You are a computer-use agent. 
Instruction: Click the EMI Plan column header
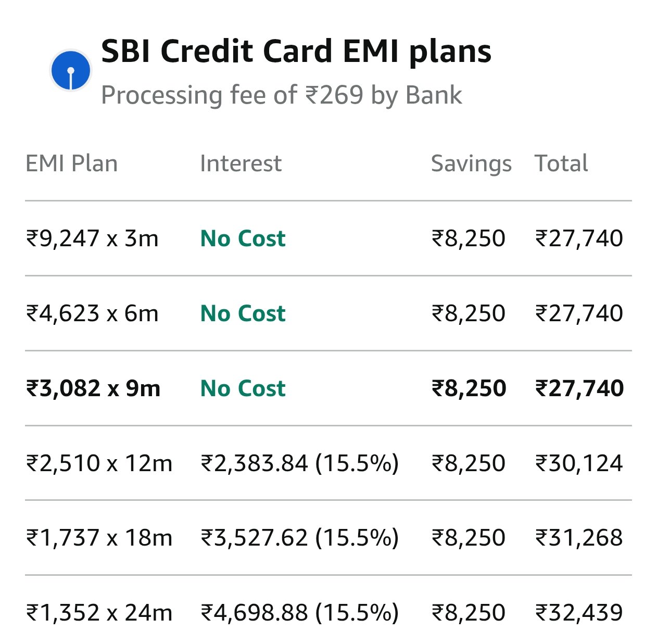coord(71,163)
